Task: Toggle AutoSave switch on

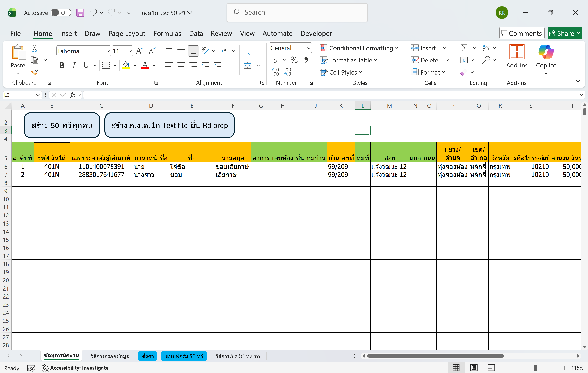Action: coord(61,13)
